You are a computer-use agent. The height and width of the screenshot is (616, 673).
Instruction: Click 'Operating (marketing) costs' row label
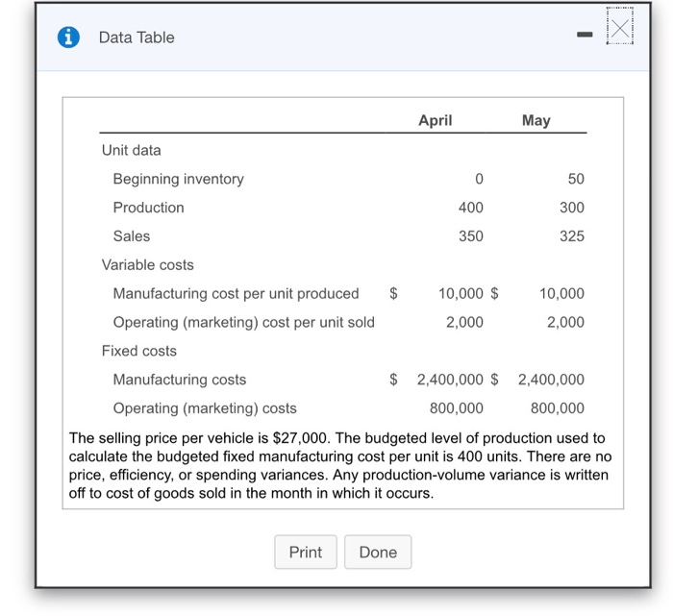205,408
